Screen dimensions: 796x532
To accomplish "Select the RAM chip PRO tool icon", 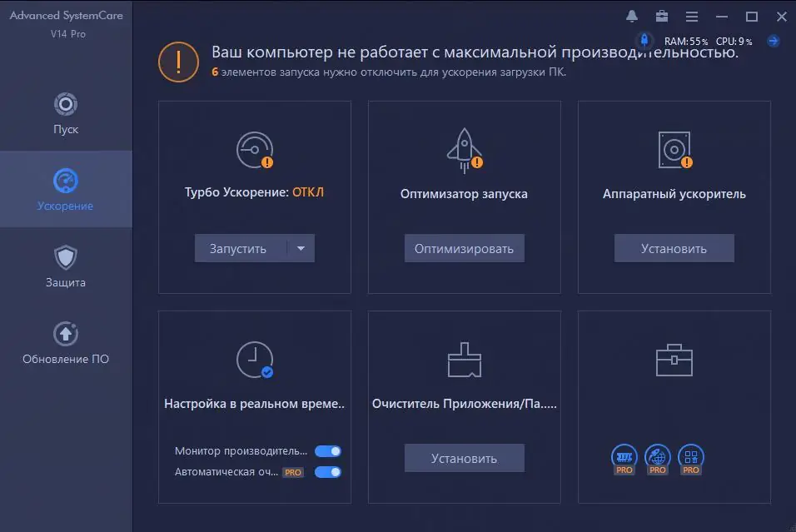I will click(x=623, y=458).
